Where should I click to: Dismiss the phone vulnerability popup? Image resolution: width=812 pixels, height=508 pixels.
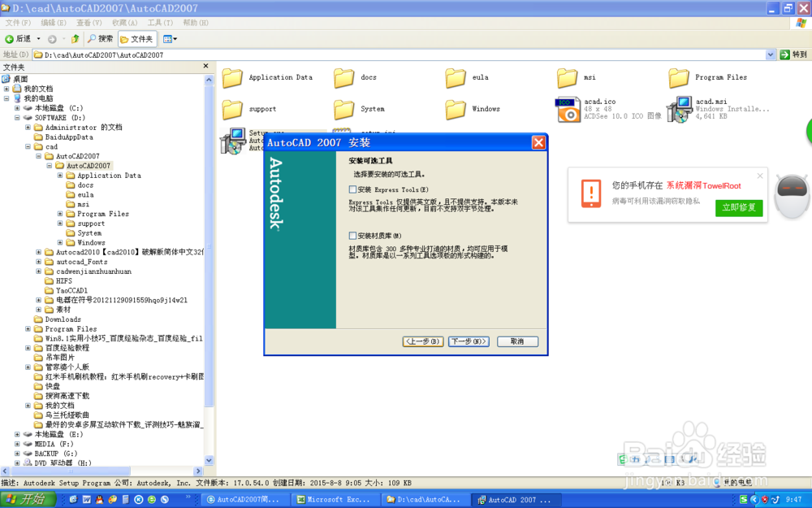tap(760, 176)
